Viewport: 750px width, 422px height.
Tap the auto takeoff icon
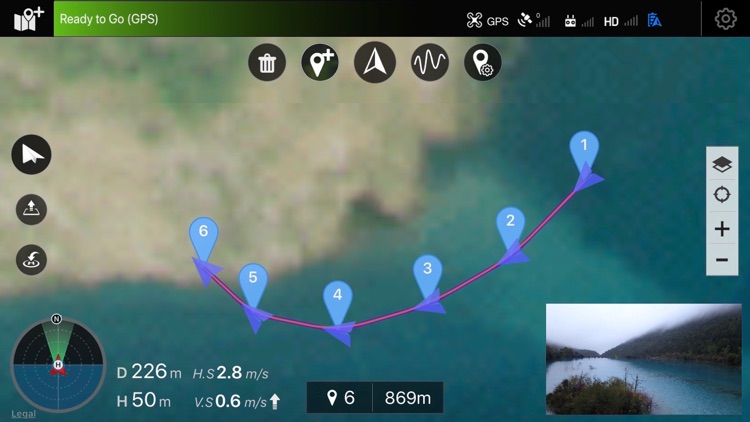(32, 209)
